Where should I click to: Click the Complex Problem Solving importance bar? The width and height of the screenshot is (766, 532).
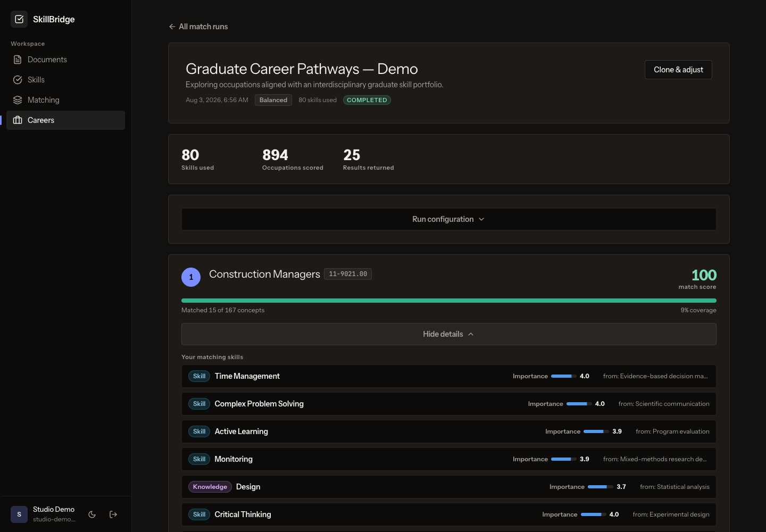click(x=579, y=404)
